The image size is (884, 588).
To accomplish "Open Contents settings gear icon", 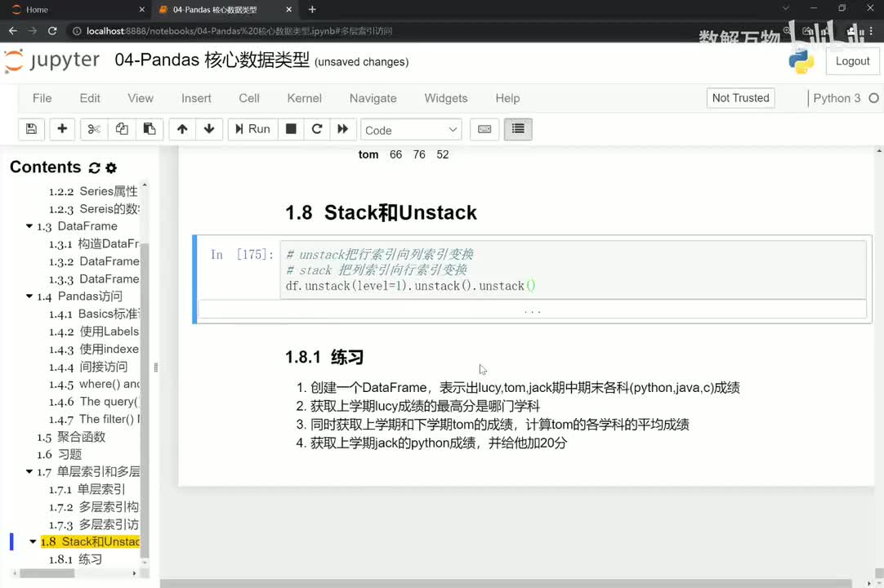I will coord(111,168).
